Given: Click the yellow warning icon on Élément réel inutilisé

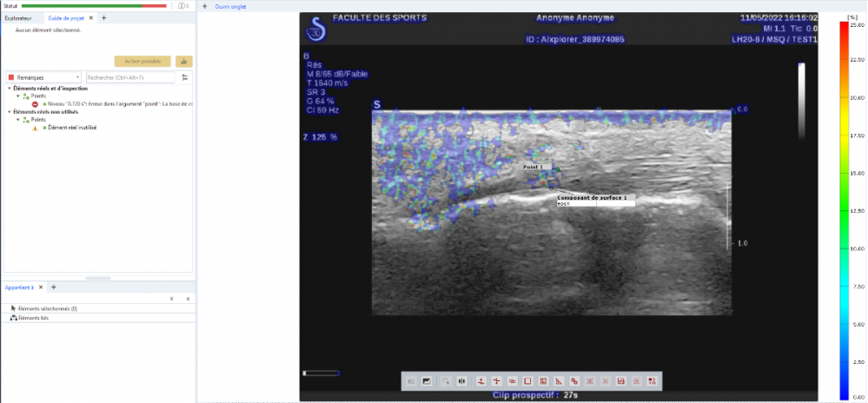Looking at the screenshot, I should pyautogui.click(x=35, y=128).
